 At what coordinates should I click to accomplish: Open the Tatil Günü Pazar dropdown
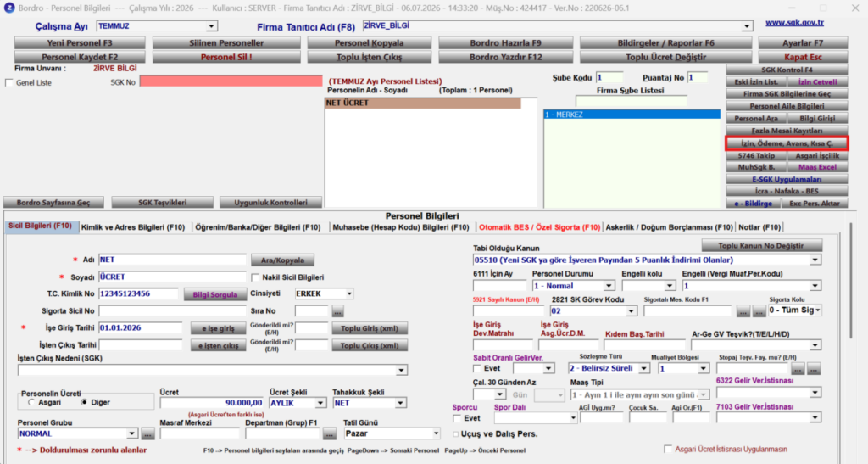coord(436,433)
